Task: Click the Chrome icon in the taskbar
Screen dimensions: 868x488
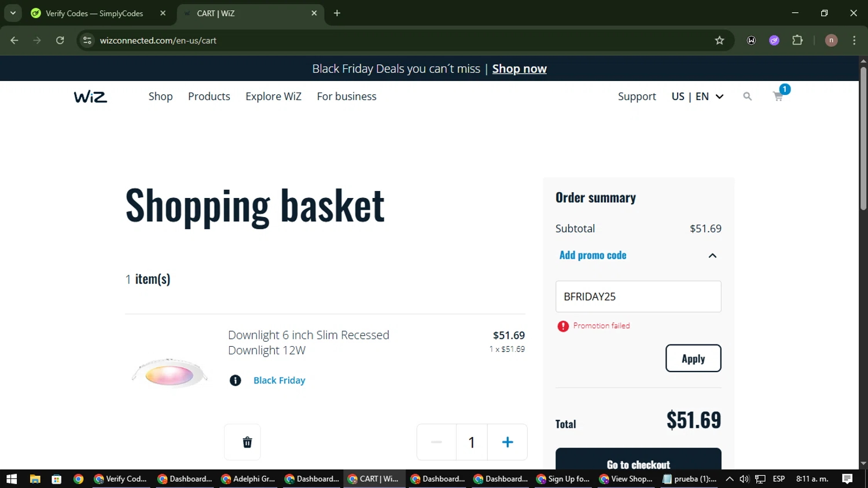Action: point(78,479)
